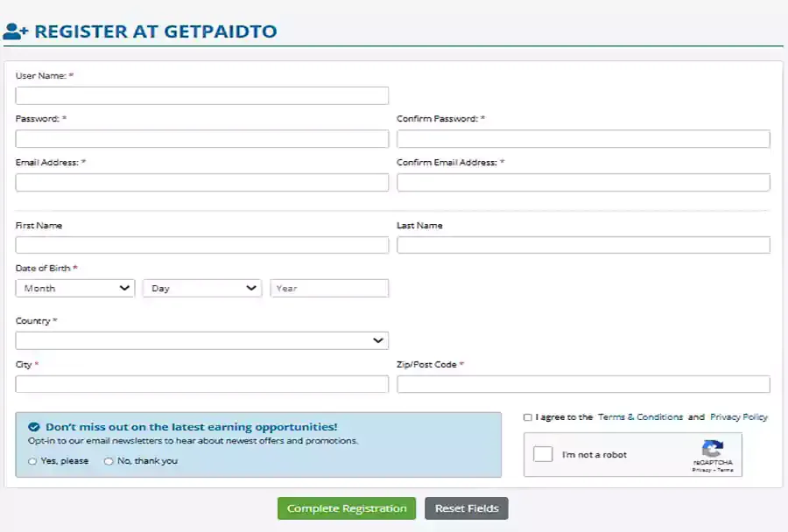Focus the Email Address input field
Image resolution: width=788 pixels, height=532 pixels.
coord(202,182)
